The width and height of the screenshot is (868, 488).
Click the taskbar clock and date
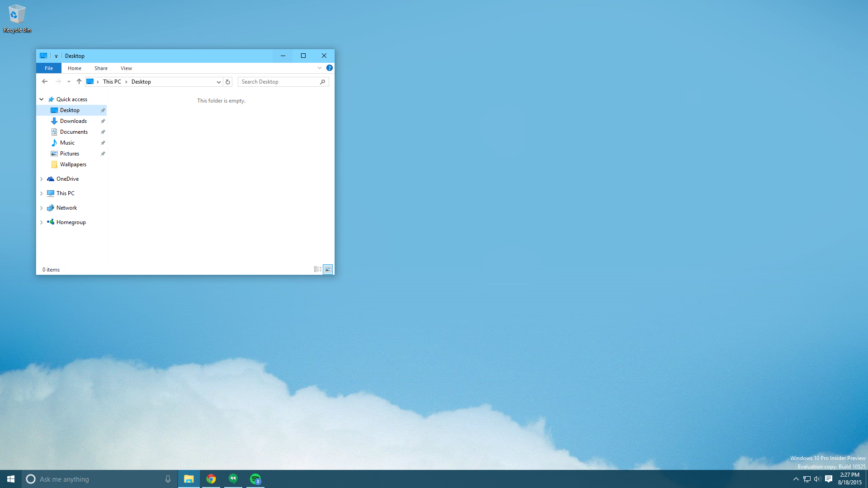tap(850, 479)
